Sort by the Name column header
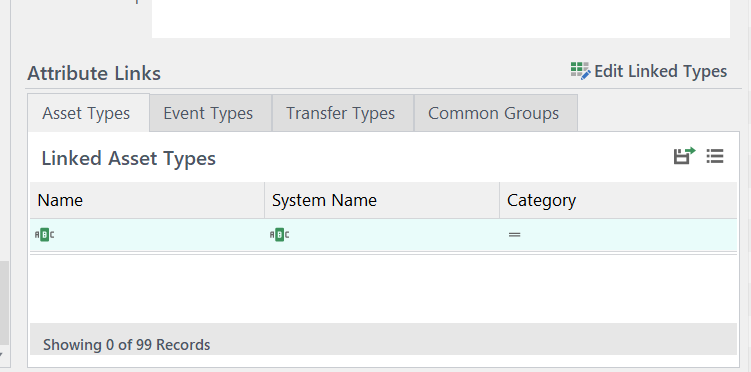The image size is (751, 372). [147, 200]
